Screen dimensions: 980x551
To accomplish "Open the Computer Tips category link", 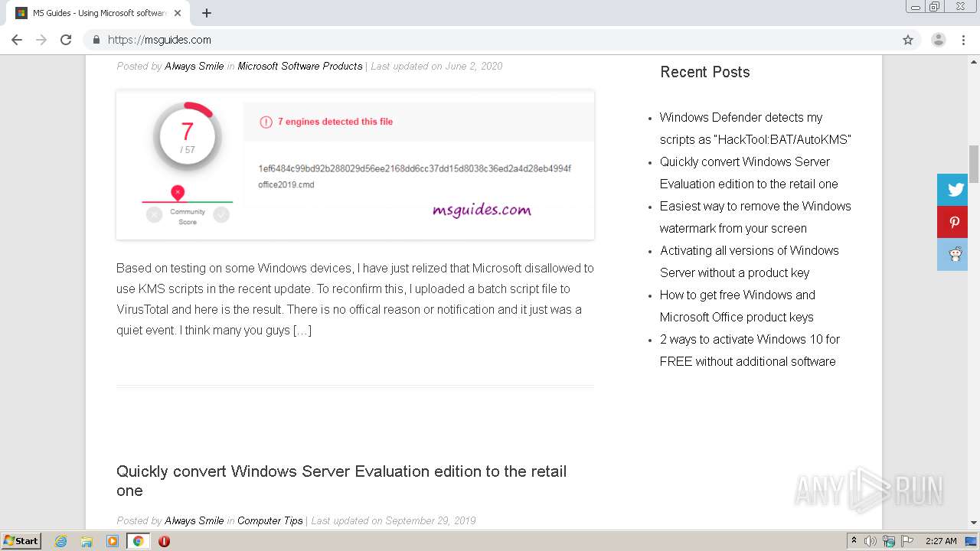I will (x=270, y=520).
